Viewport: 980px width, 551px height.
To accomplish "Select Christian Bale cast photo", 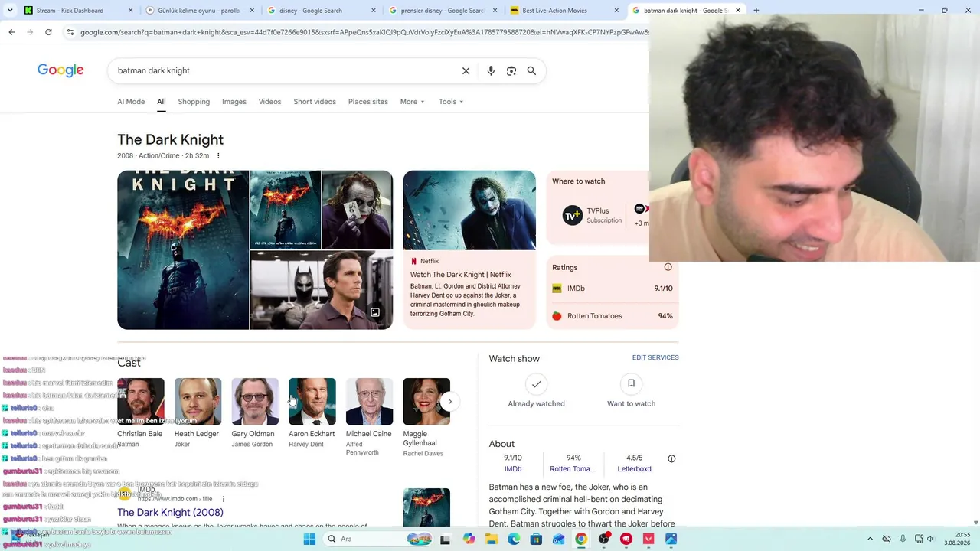I will (141, 402).
